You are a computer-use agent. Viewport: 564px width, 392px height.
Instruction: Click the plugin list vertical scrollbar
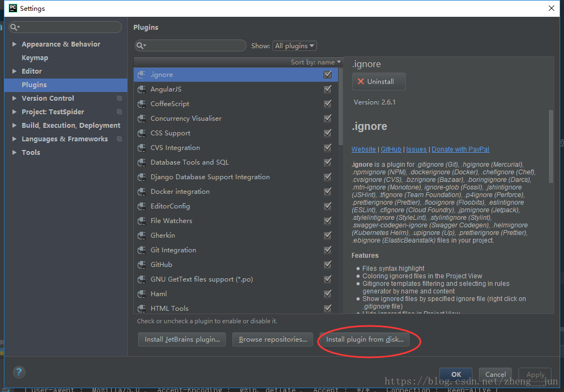[x=341, y=107]
